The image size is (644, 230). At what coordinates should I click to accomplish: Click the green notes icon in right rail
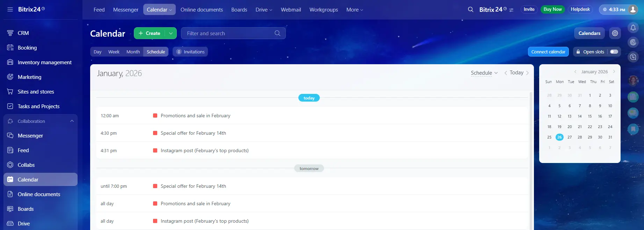[633, 97]
